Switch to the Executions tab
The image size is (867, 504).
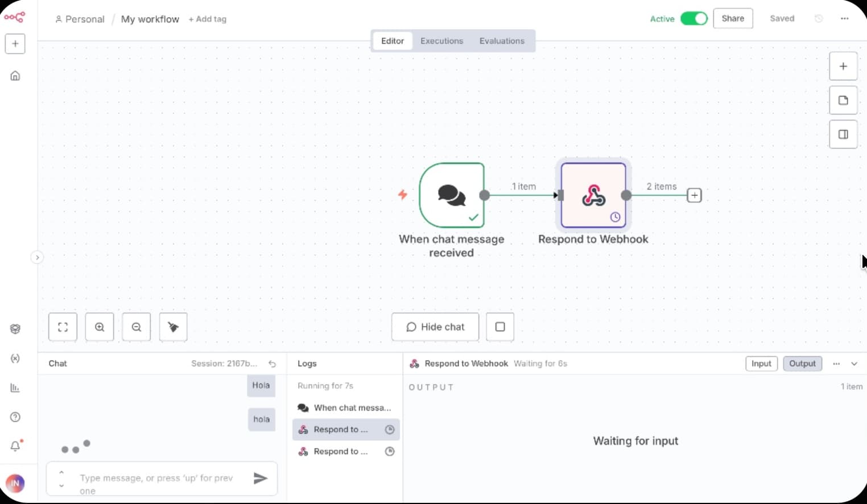[441, 41]
